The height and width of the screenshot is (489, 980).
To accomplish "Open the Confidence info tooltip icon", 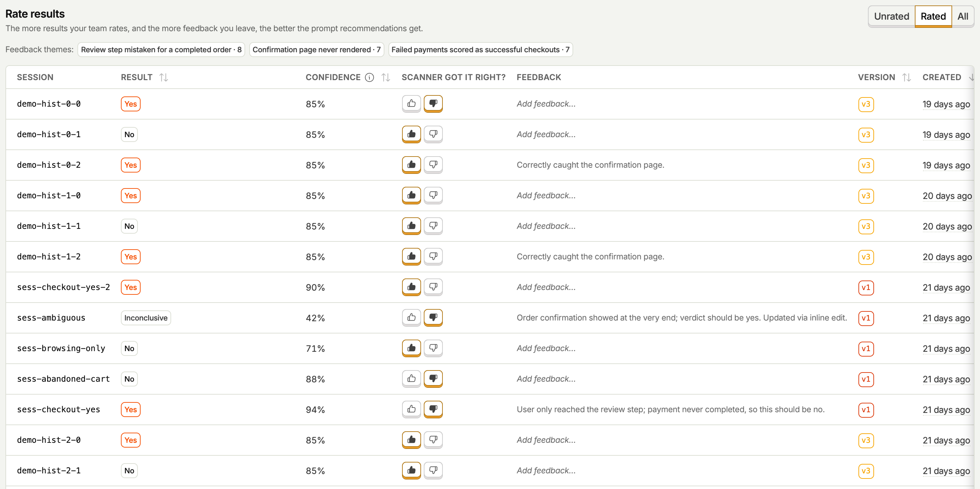I will pyautogui.click(x=369, y=77).
